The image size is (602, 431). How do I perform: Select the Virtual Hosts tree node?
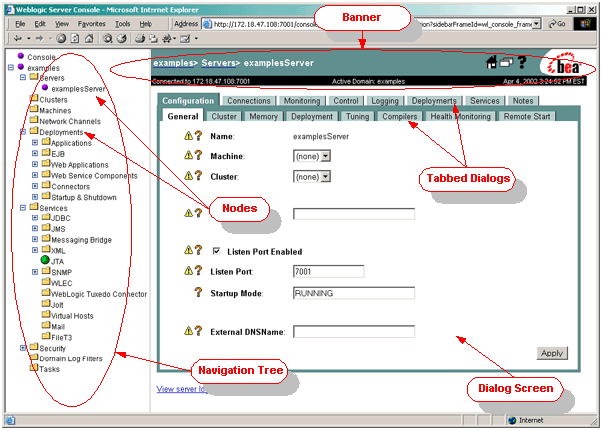[x=72, y=315]
